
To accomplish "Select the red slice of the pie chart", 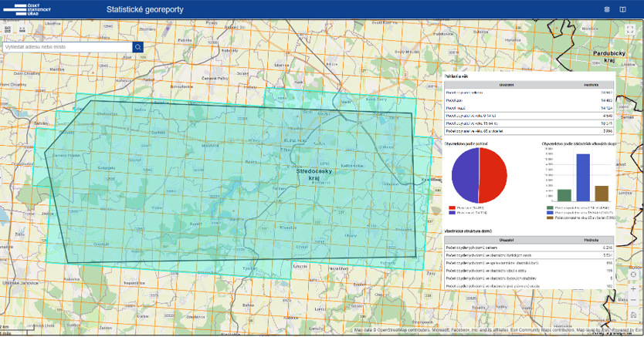I will pyautogui.click(x=493, y=174).
